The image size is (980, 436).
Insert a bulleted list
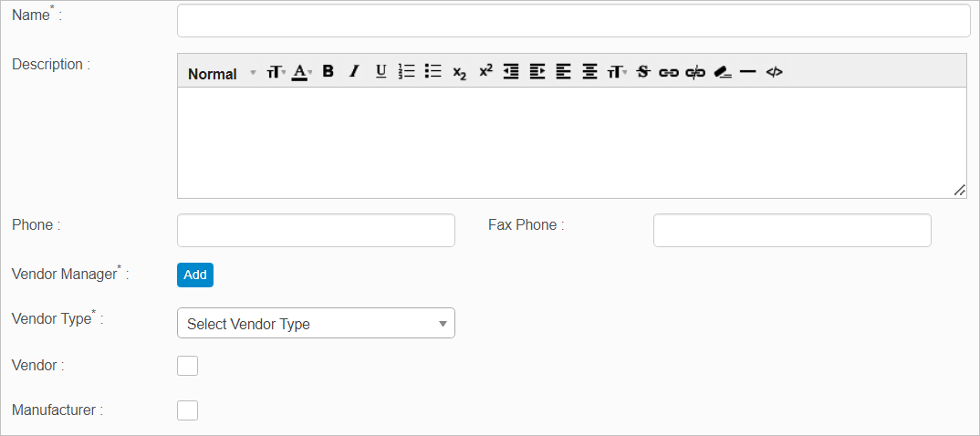click(x=433, y=72)
